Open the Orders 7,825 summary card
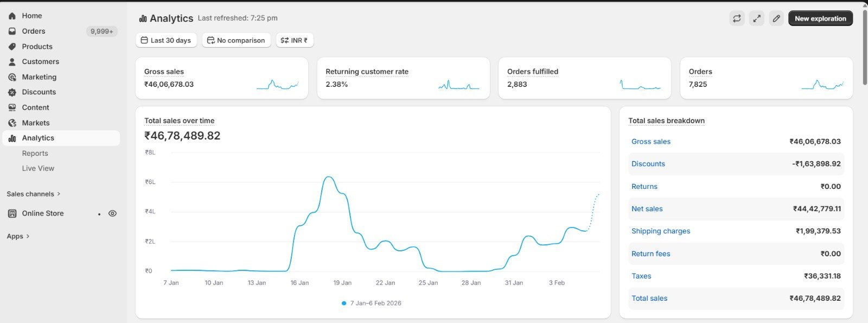 767,78
